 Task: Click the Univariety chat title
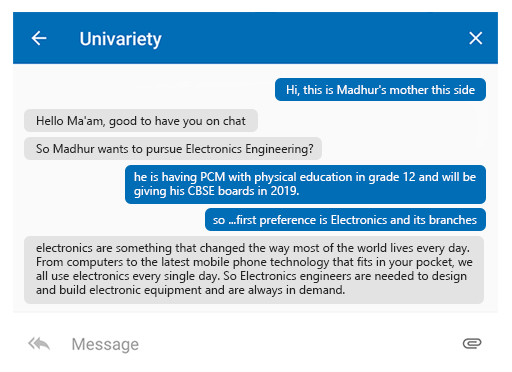(120, 39)
